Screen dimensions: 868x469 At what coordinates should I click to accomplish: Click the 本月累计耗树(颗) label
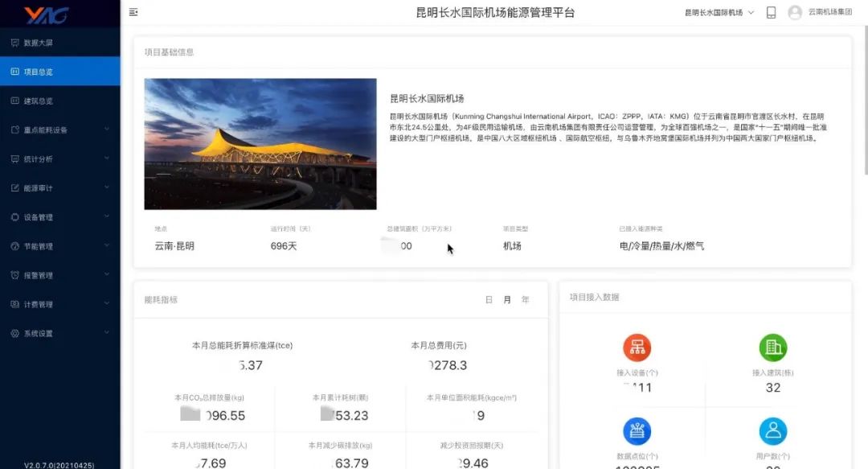[x=341, y=397]
